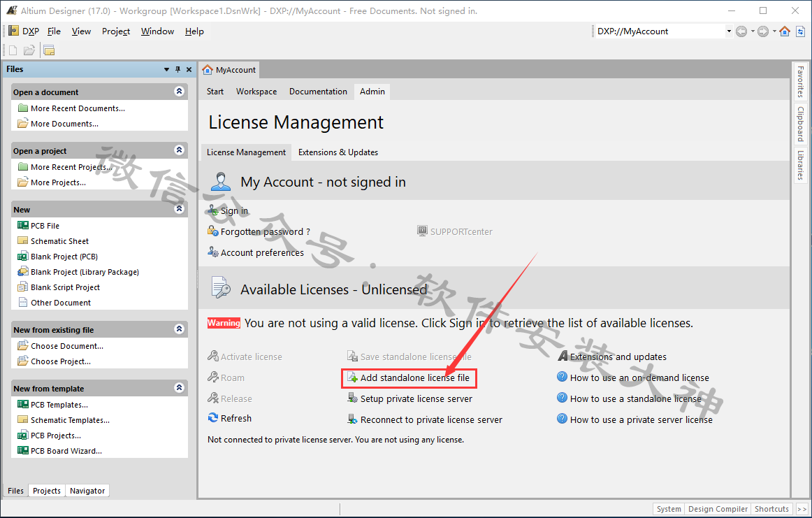Click the Design Compiler status bar button
The width and height of the screenshot is (812, 518).
pos(718,509)
